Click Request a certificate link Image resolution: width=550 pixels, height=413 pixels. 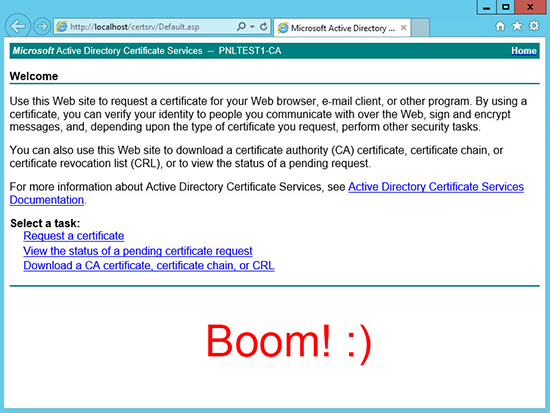tap(74, 236)
